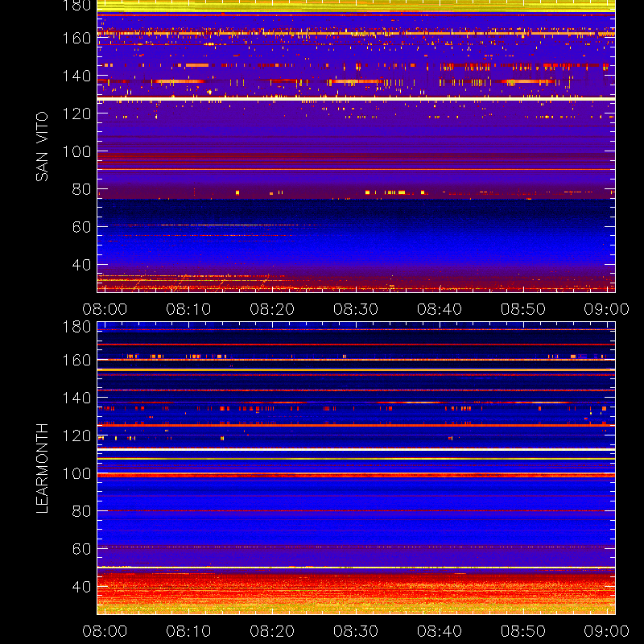Click San Vito plot's 80 frequency label
Viewport: 644px width, 644px height.
[x=81, y=189]
